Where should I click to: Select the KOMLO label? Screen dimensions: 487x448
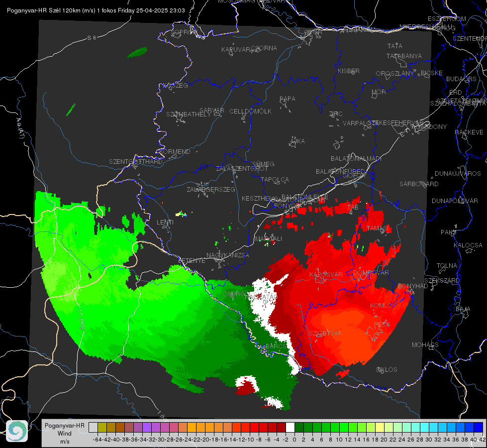pos(381,306)
